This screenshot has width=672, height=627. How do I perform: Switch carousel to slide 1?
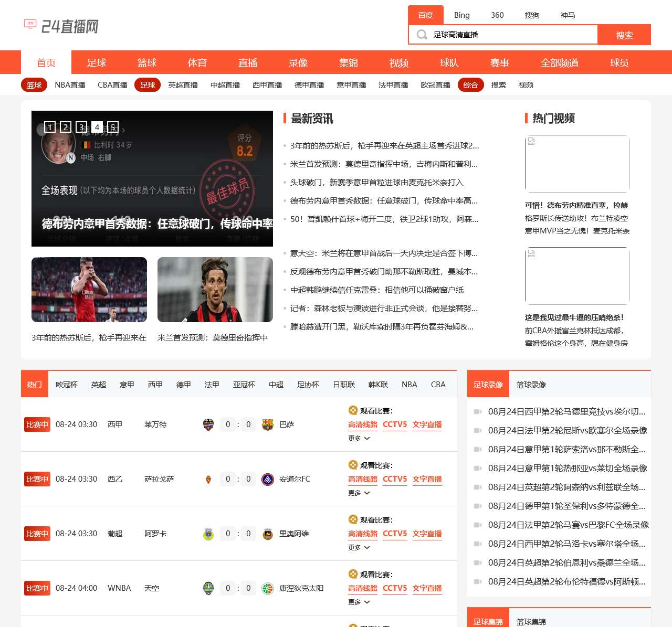pyautogui.click(x=50, y=127)
